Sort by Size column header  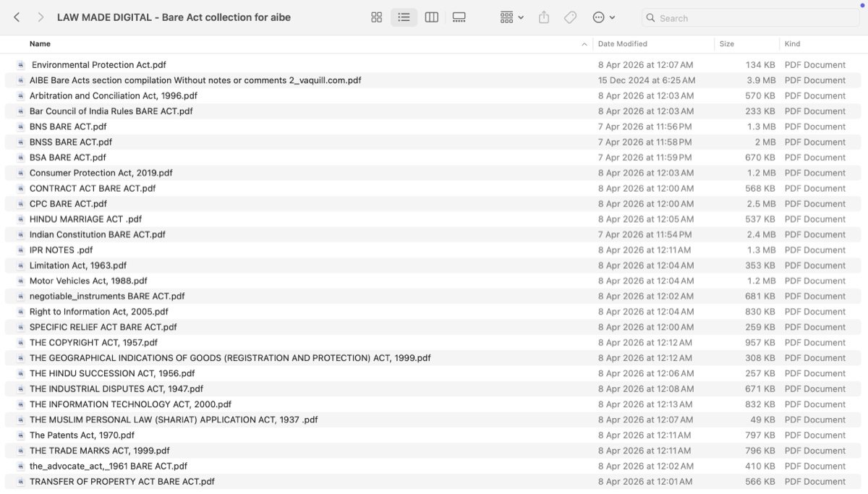pos(727,44)
